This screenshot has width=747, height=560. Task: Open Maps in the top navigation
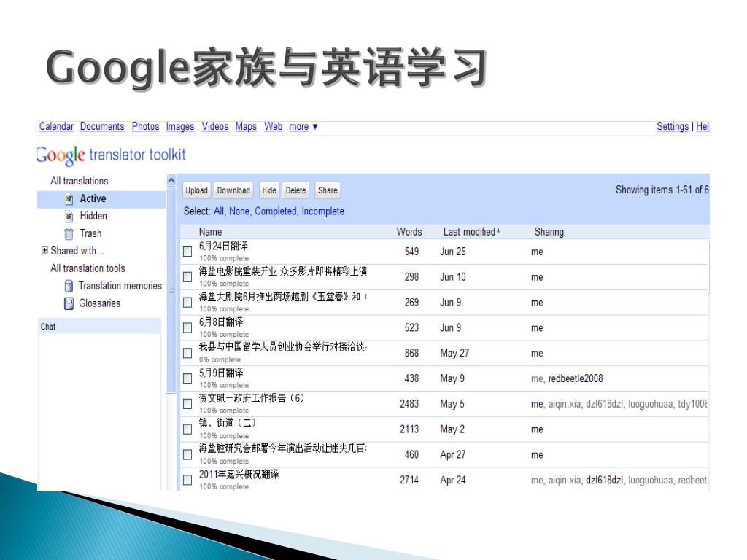coord(246,127)
